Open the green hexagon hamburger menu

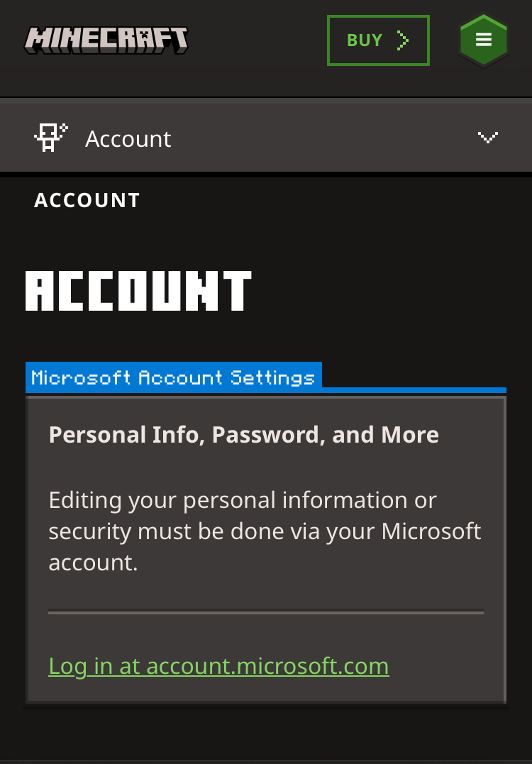coord(484,40)
